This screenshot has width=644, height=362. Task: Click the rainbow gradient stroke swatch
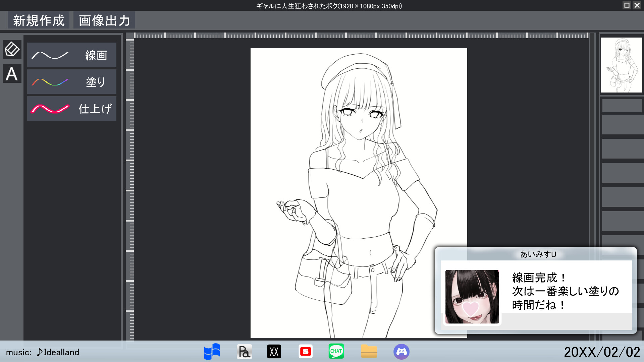pos(50,81)
